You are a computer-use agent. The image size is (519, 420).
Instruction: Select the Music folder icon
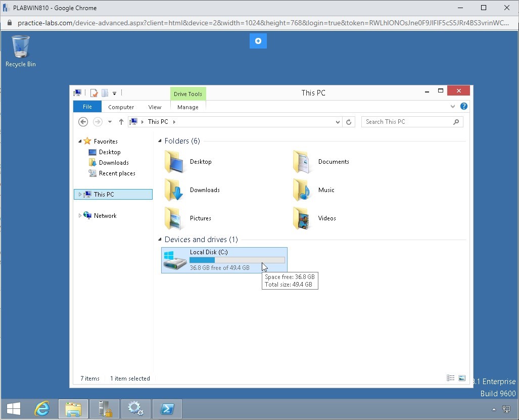[302, 190]
